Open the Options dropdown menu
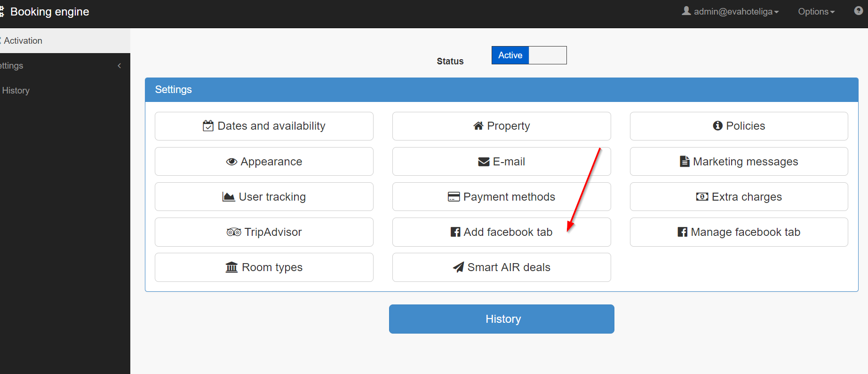Screen dimensions: 868x374 pos(816,11)
